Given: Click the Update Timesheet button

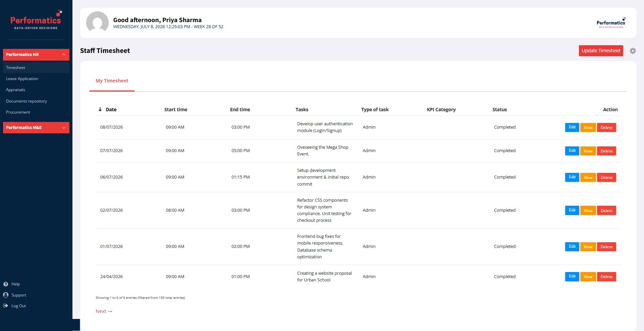Looking at the screenshot, I should [601, 51].
